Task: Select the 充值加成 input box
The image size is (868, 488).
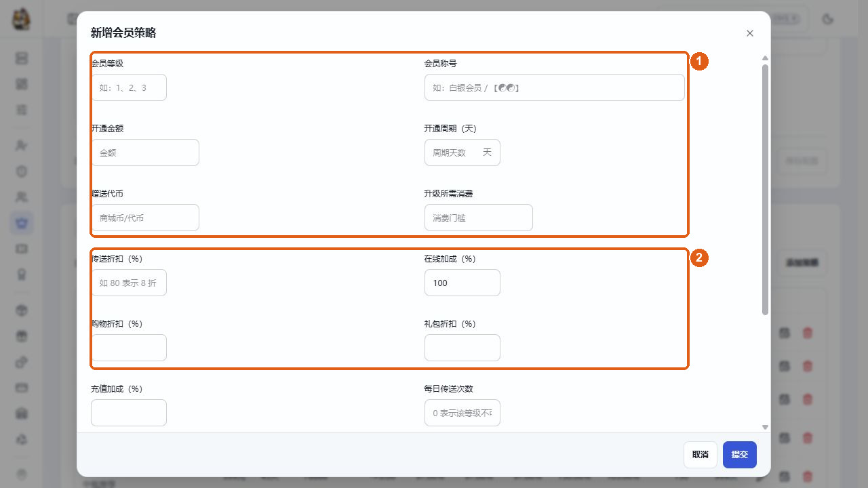Action: click(x=129, y=413)
